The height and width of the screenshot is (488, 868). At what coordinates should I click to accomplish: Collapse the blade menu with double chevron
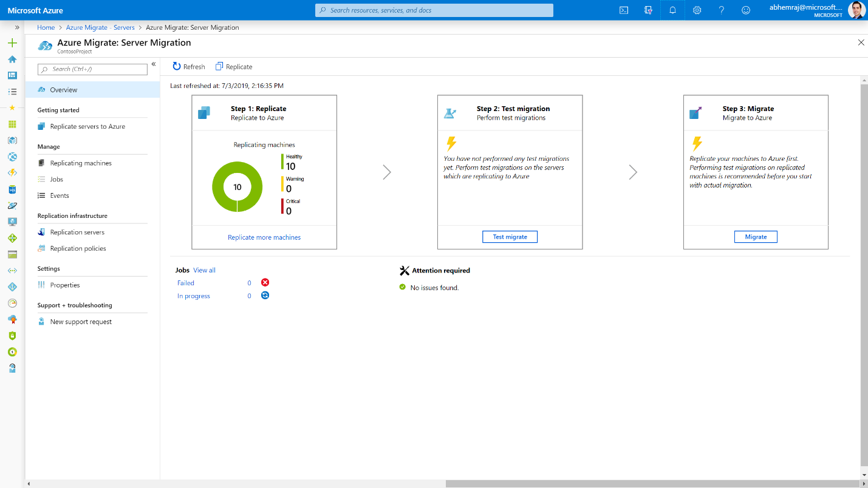pyautogui.click(x=154, y=64)
